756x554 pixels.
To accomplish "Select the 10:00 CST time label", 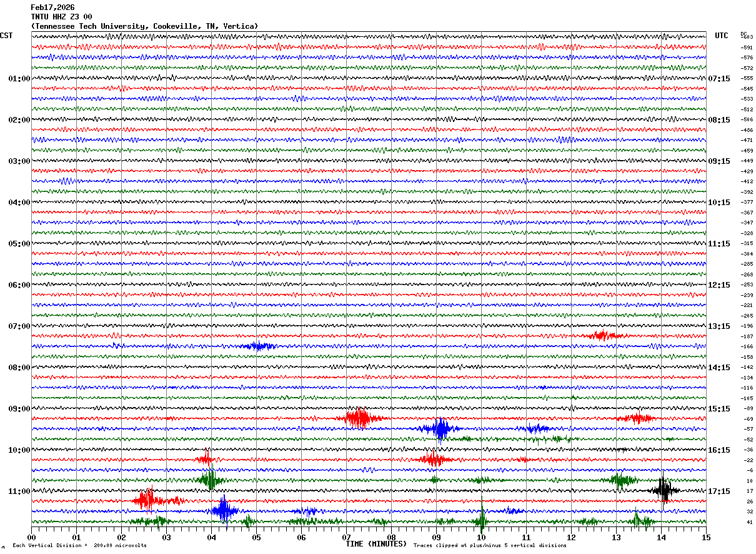I will point(19,450).
